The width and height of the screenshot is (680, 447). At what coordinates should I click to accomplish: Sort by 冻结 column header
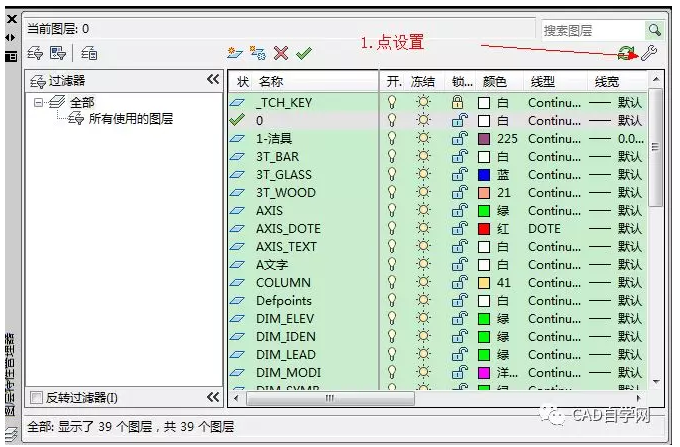pos(422,82)
